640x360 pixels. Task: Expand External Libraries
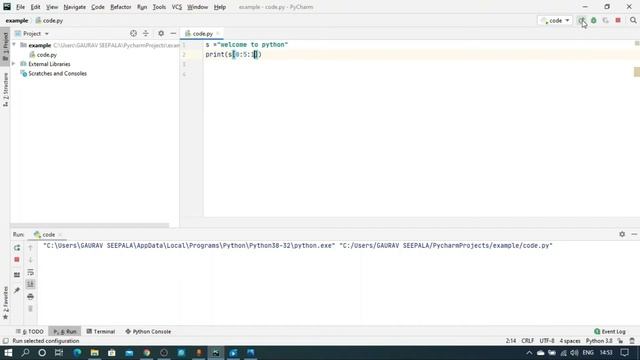14,64
